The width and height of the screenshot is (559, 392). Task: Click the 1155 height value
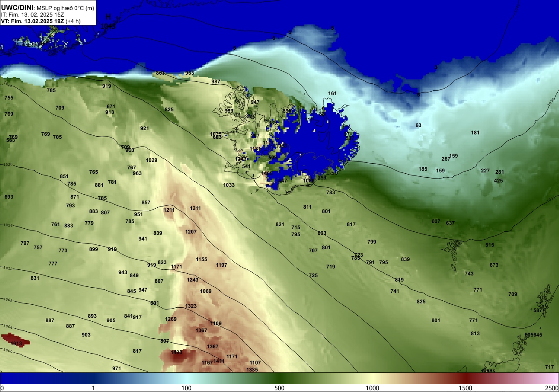201,259
